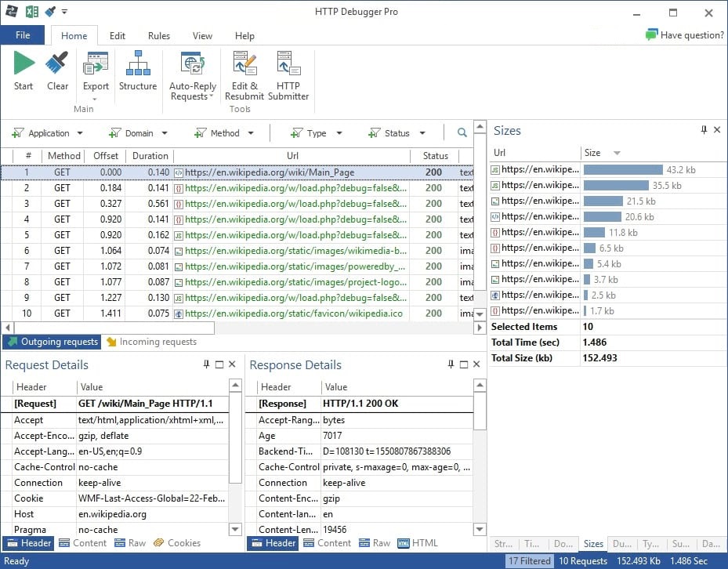Open the Structure diagram tool

click(x=138, y=64)
